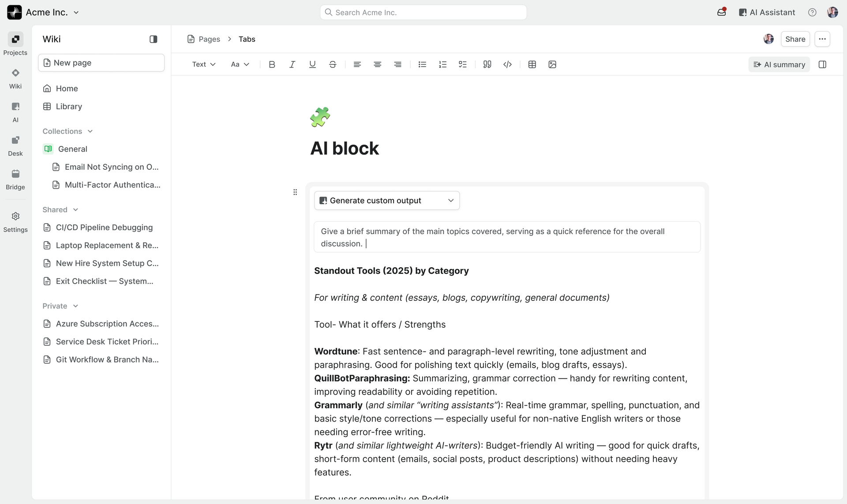Viewport: 847px width, 504px height.
Task: Open Email Not Syncing page
Action: pyautogui.click(x=106, y=167)
